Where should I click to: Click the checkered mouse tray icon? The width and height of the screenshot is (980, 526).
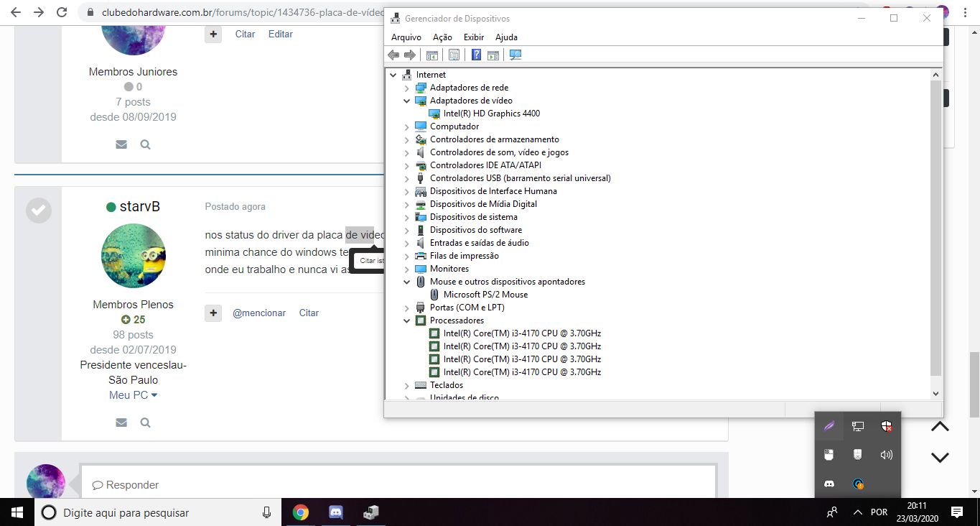829,455
